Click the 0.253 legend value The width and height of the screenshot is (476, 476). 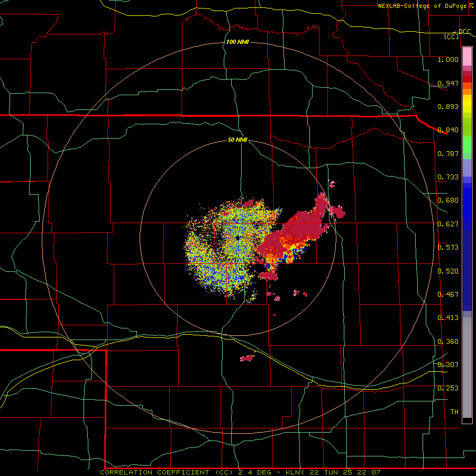coord(448,388)
